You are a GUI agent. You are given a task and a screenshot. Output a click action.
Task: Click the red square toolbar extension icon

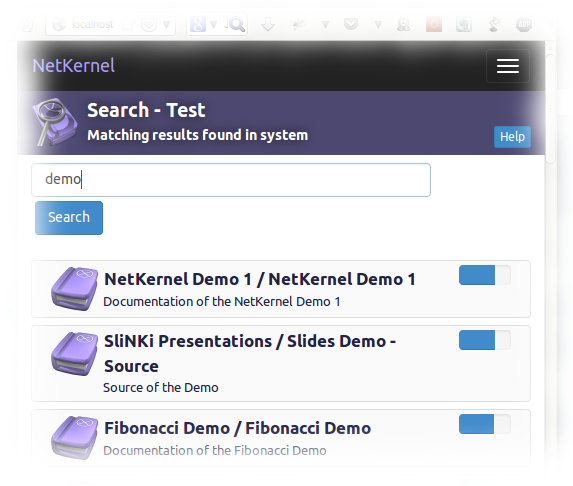point(434,24)
